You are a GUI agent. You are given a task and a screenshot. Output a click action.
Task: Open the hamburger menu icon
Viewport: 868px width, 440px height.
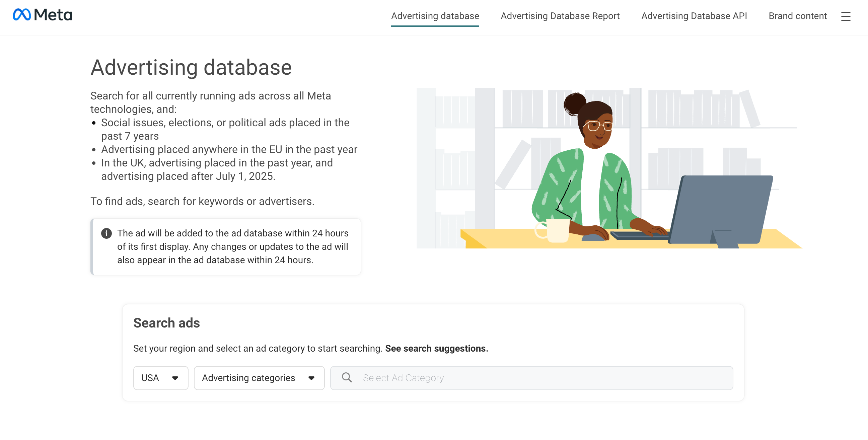846,16
